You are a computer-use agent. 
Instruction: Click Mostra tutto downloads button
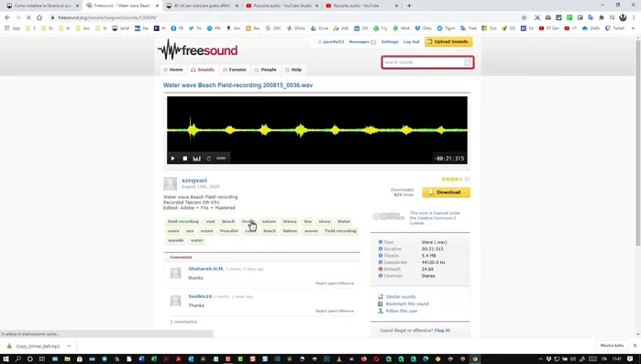[x=612, y=346]
